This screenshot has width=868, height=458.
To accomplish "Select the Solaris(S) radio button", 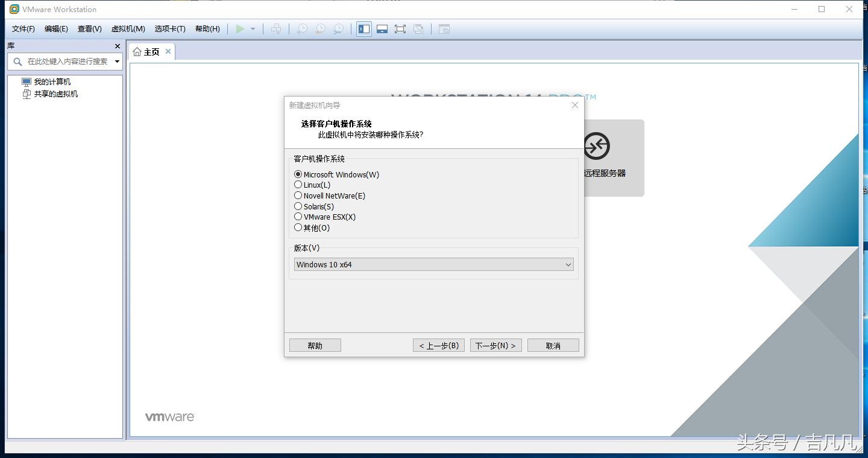I will click(298, 206).
